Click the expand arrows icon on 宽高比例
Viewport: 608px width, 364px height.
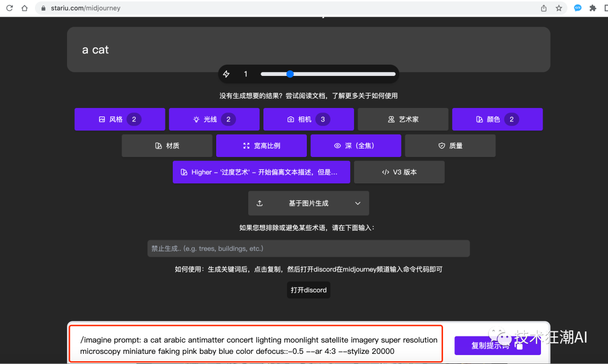[246, 146]
